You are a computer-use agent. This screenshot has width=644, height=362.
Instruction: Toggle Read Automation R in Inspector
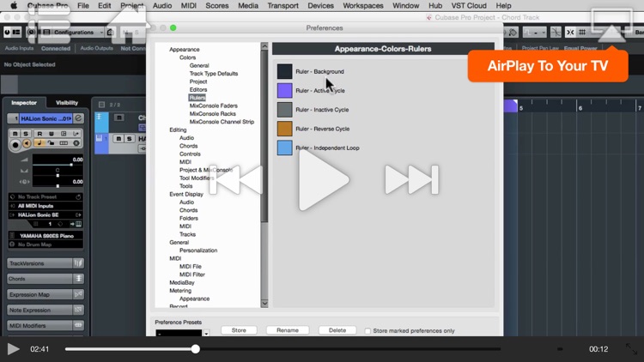click(x=39, y=134)
